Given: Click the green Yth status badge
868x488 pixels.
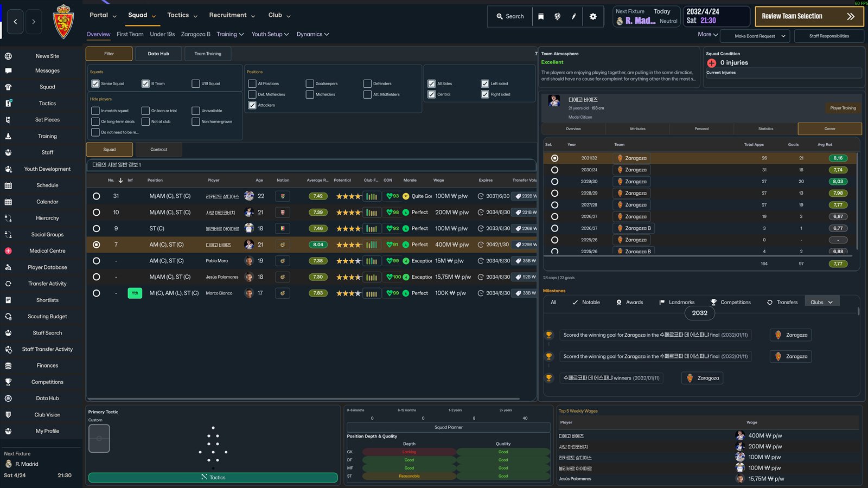Looking at the screenshot, I should 135,293.
